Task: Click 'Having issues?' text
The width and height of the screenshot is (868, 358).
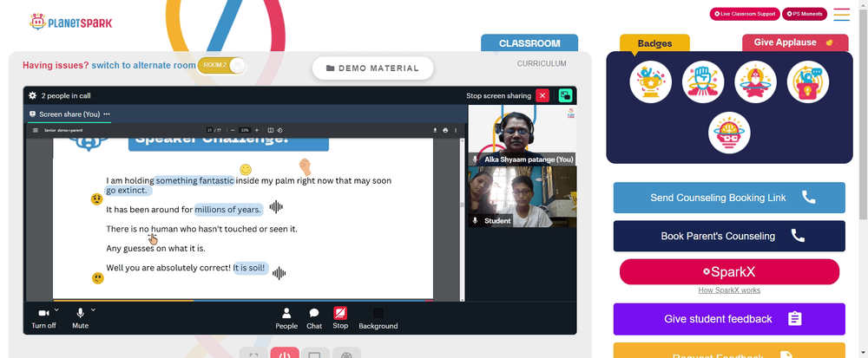Action: coord(56,65)
